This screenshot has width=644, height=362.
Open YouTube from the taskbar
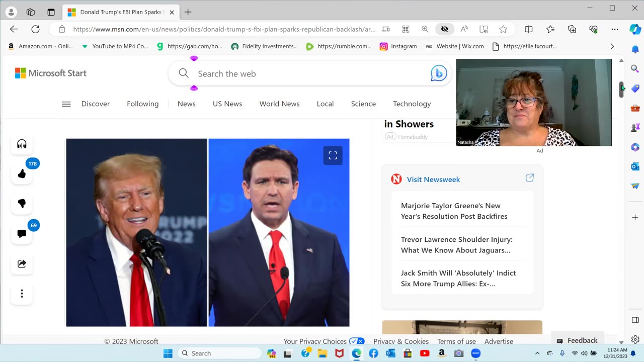coord(425,353)
